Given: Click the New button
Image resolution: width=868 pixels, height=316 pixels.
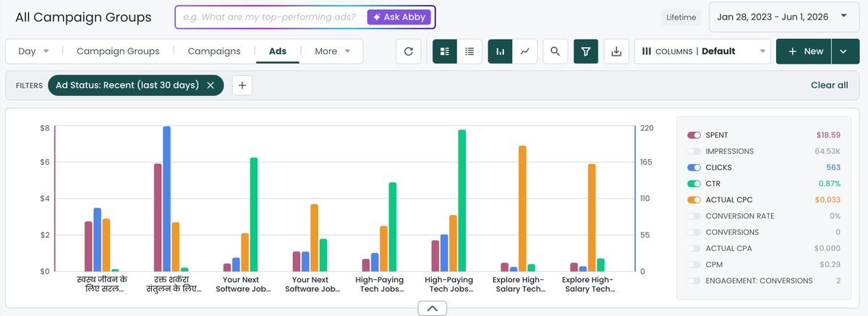Looking at the screenshot, I should click(804, 51).
